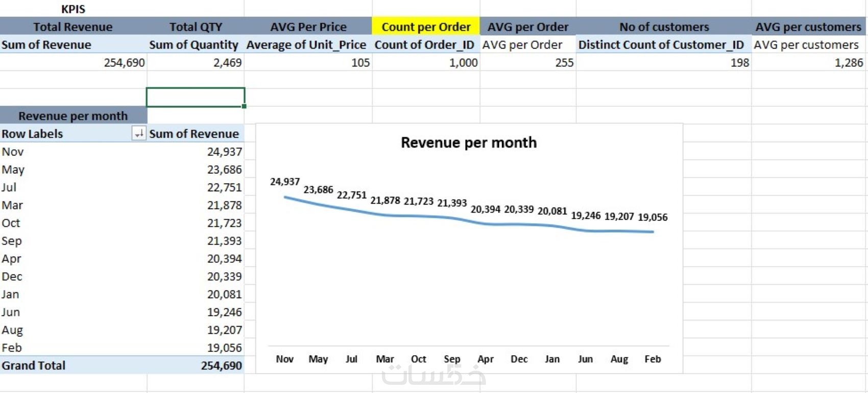Click the Feb axis label in chart
The width and height of the screenshot is (868, 393).
coord(653,359)
